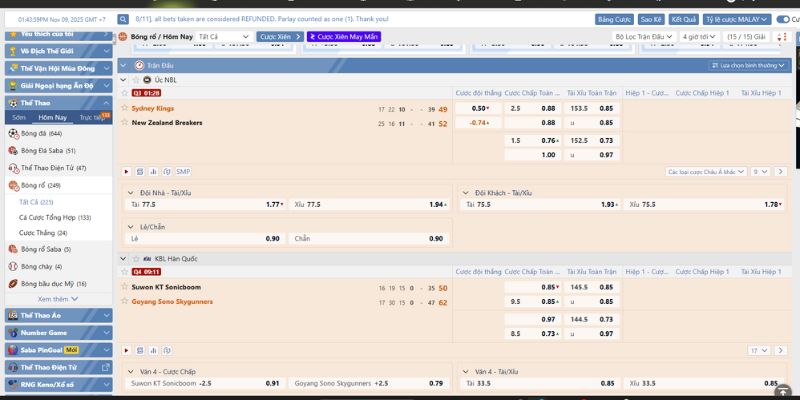800x400 pixels.
Task: Click the SMP icon under Úc NBL match
Action: [183, 171]
